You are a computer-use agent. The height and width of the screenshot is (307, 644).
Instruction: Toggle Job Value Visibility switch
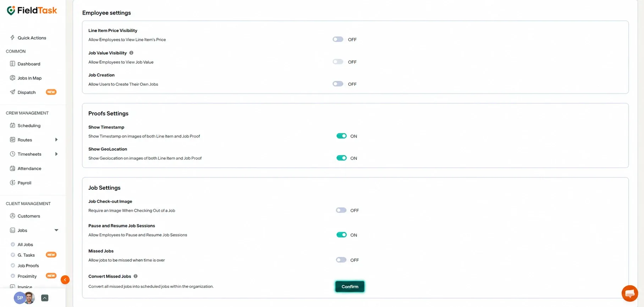[338, 62]
